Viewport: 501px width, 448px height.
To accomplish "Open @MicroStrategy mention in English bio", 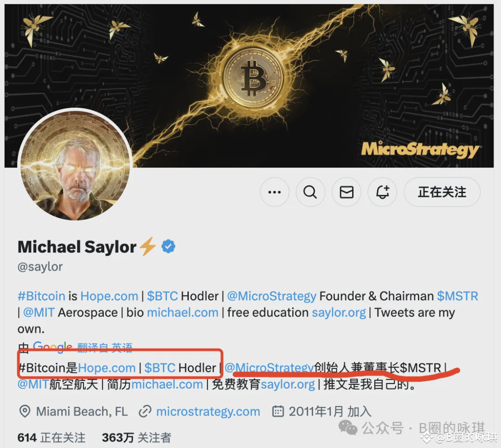I will 271,296.
